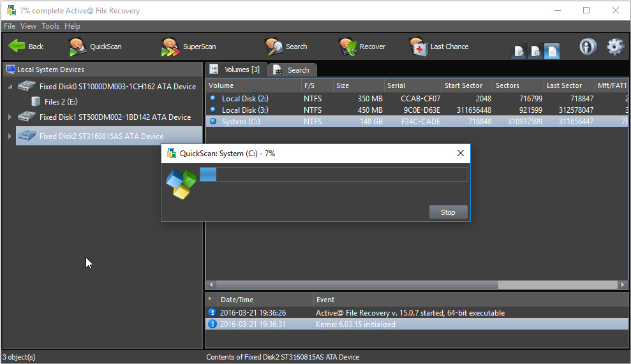Open the Search tool in the toolbar
631x364 pixels.
(286, 47)
